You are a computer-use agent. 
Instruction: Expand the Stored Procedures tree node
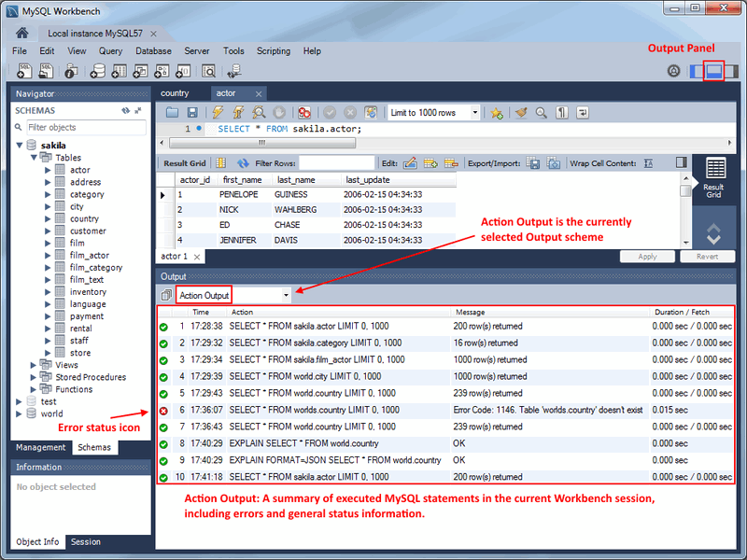coord(35,377)
